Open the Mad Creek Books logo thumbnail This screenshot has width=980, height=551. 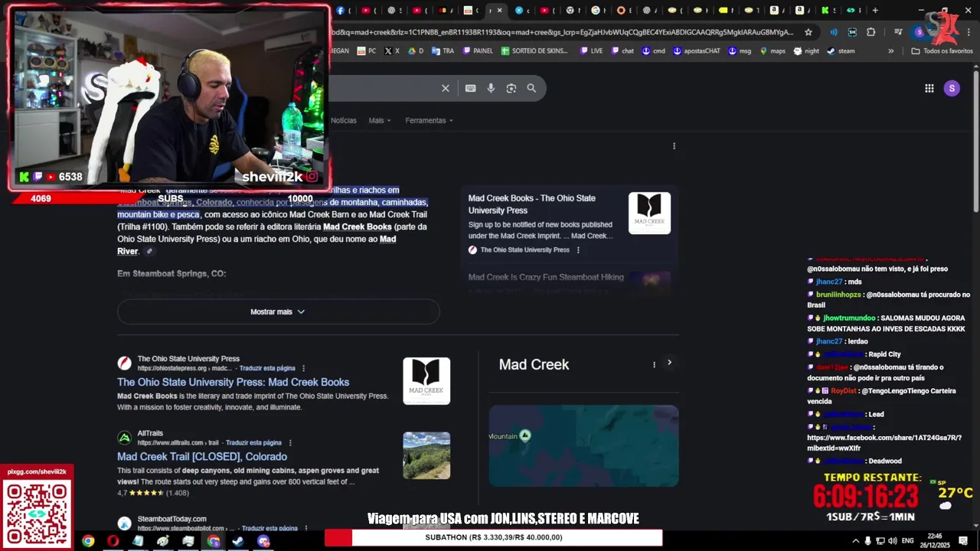coord(426,381)
